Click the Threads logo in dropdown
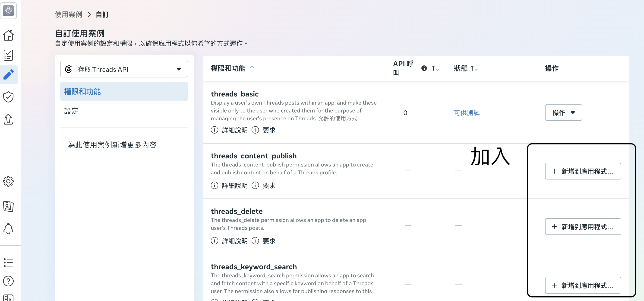The height and width of the screenshot is (301, 644). click(69, 69)
